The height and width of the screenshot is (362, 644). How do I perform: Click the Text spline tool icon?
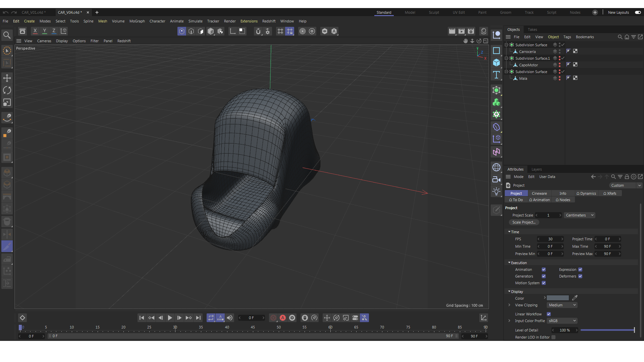click(496, 75)
